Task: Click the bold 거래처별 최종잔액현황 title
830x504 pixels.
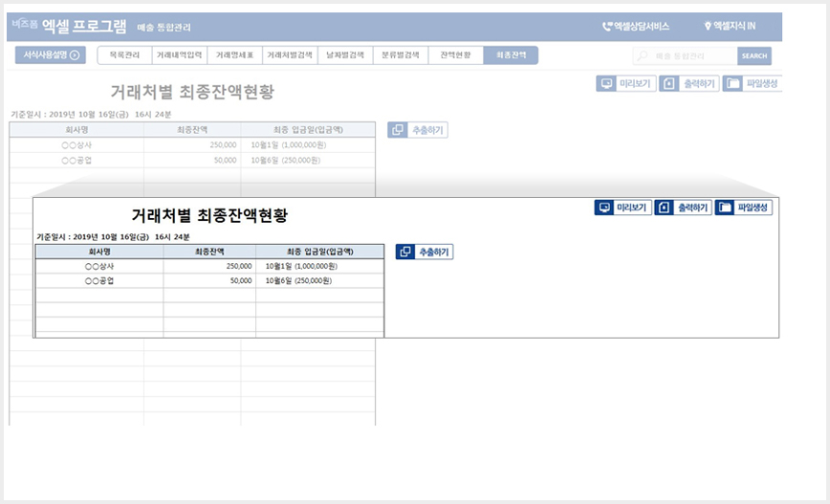Action: coord(209,215)
